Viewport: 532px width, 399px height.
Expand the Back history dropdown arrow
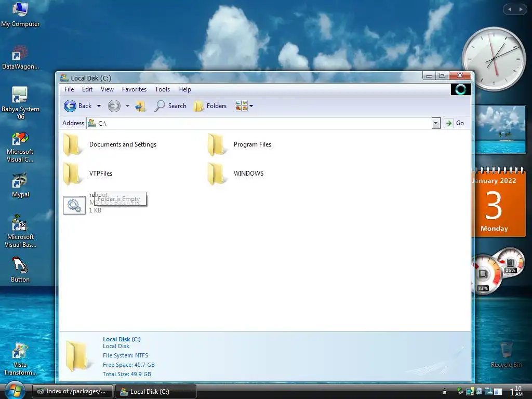point(99,106)
